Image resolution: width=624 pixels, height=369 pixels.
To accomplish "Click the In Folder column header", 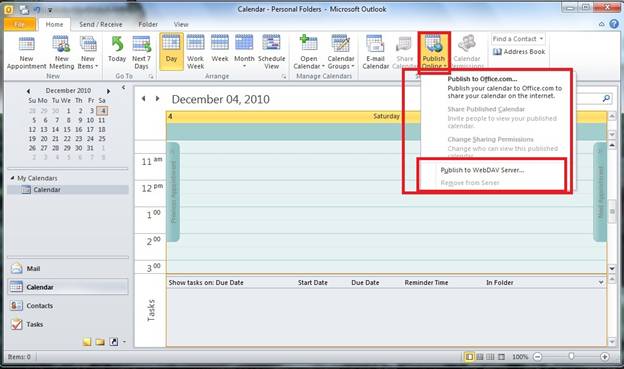I will pyautogui.click(x=499, y=283).
